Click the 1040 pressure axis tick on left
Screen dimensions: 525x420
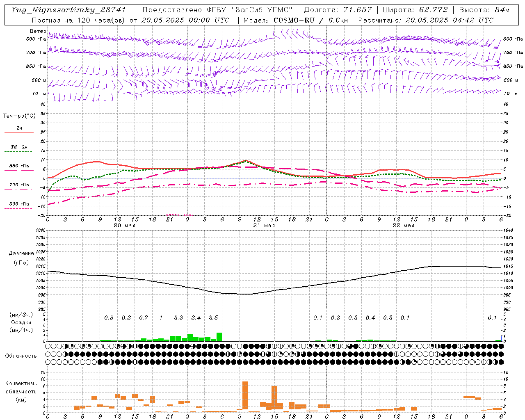41,231
